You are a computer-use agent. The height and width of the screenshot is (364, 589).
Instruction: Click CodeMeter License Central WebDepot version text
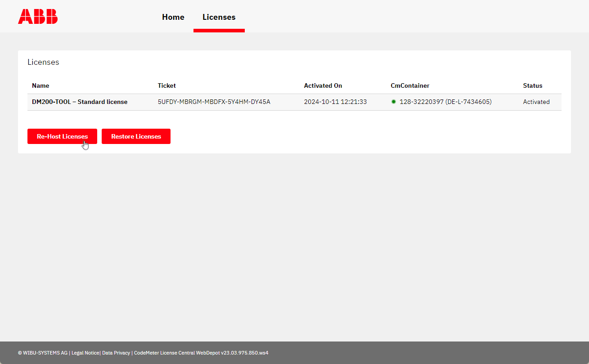(201, 353)
